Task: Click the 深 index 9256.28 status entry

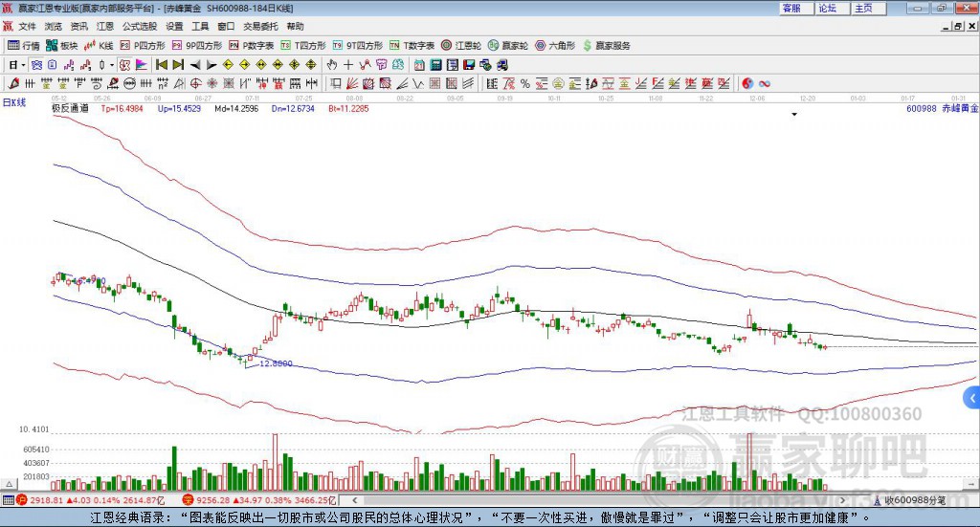Action: click(x=258, y=500)
